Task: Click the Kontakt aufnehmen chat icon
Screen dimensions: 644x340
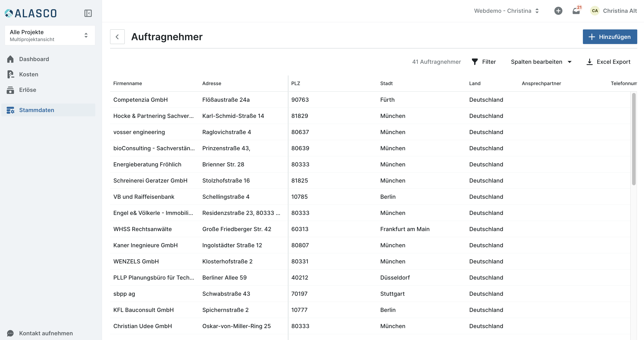Action: click(10, 333)
